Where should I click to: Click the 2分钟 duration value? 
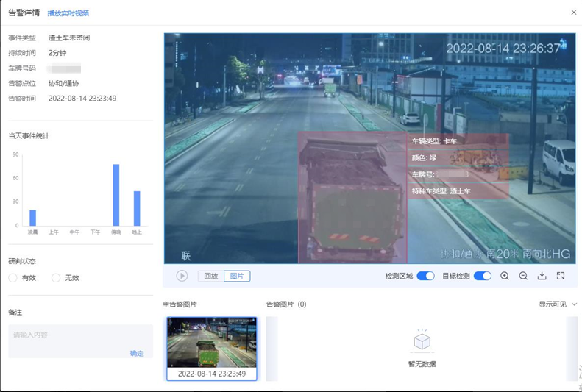57,53
